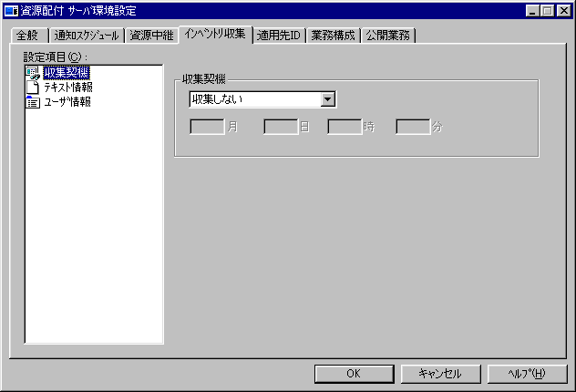The height and width of the screenshot is (392, 576).
Task: Open help with ヘルプ(H) button
Action: pyautogui.click(x=527, y=374)
